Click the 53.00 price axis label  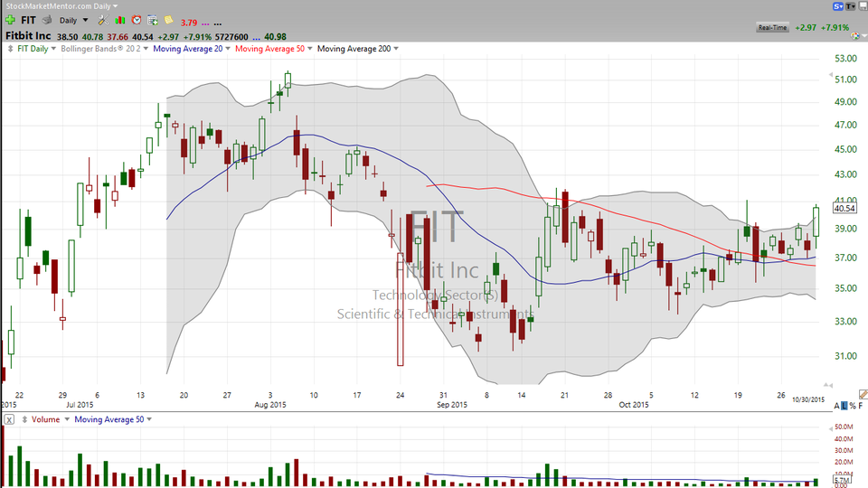tap(846, 58)
